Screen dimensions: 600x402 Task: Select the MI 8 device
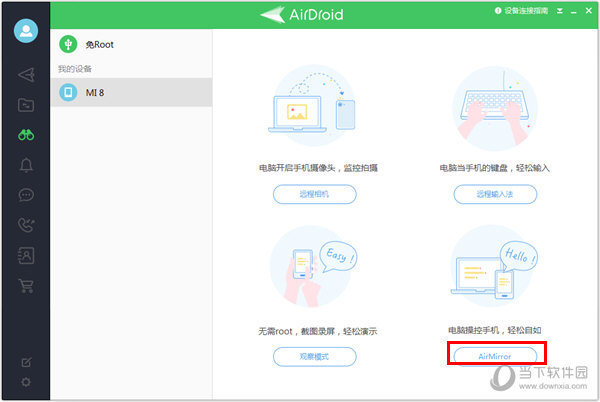point(131,92)
